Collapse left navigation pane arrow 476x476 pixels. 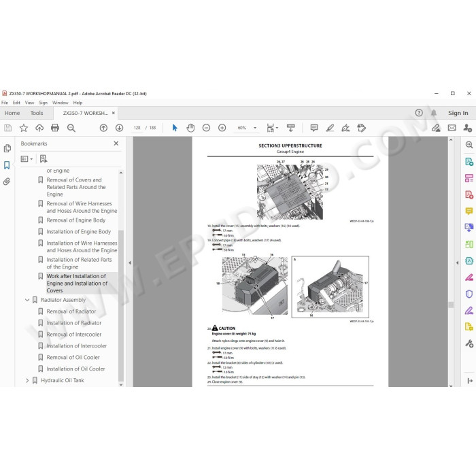pos(130,263)
